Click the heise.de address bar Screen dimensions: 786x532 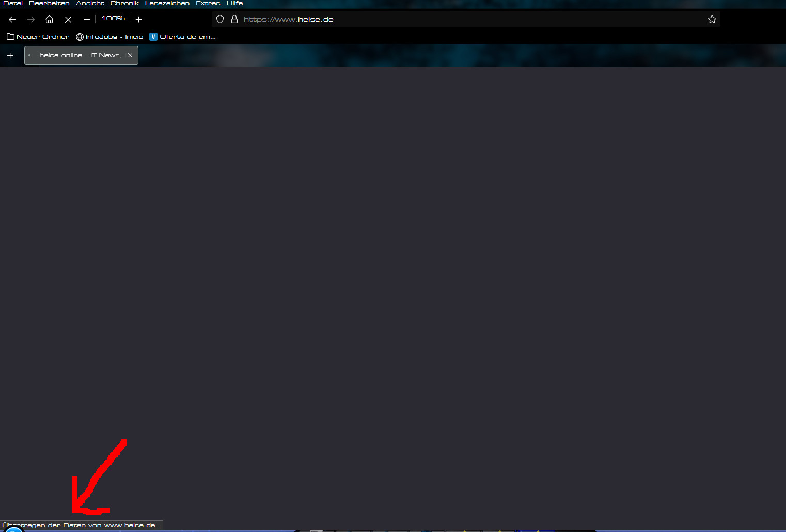click(x=466, y=20)
